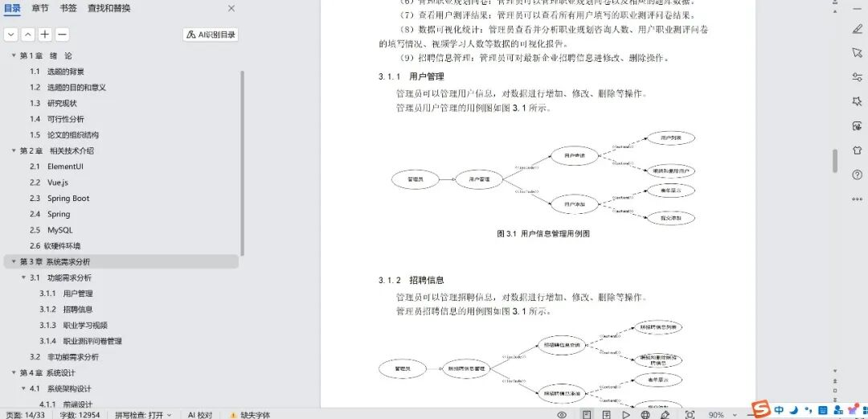Open the skin shirt icon in sidebar
The height and width of the screenshot is (419, 868).
[x=857, y=150]
